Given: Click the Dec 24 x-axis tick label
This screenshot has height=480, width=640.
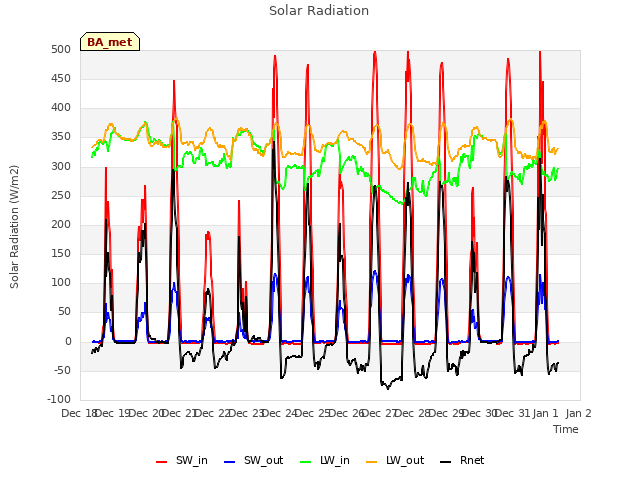Looking at the screenshot, I should [280, 413].
